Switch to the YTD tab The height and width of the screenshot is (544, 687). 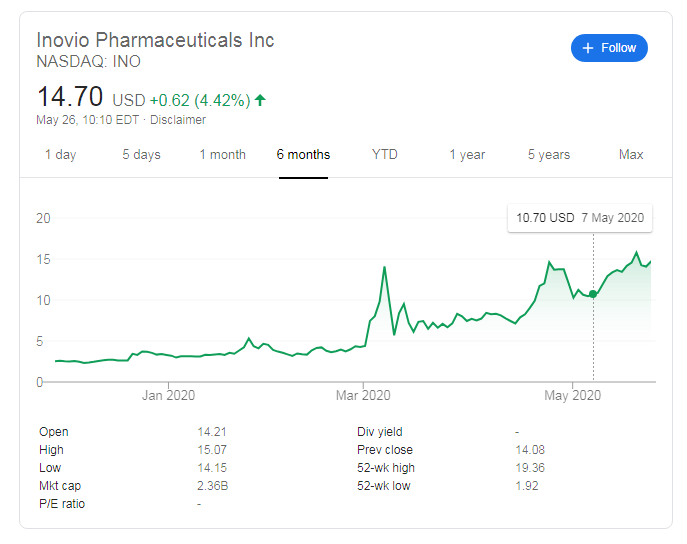click(x=384, y=154)
